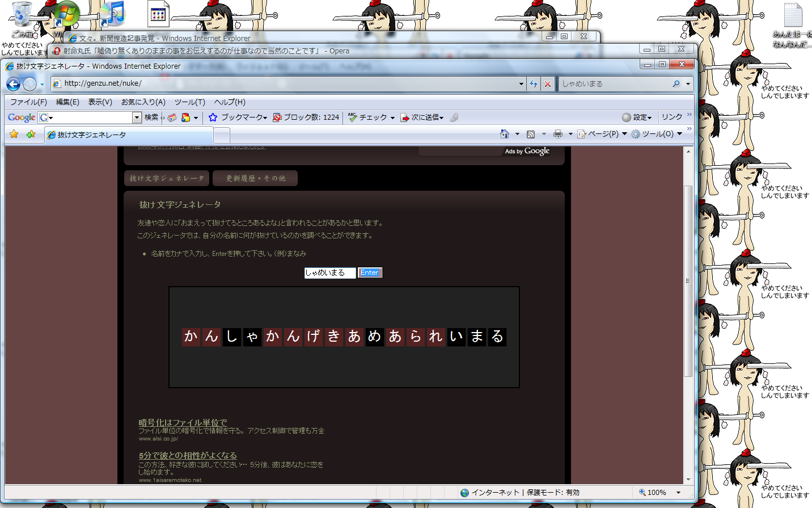The image size is (812, 508).
Task: Click the チェック spell check button
Action: (x=371, y=117)
